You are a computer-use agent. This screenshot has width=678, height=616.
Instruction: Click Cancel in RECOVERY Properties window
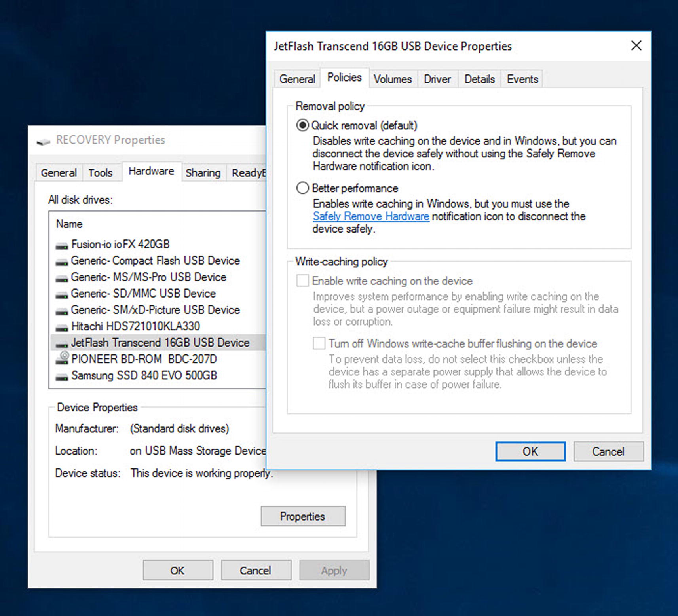point(255,571)
